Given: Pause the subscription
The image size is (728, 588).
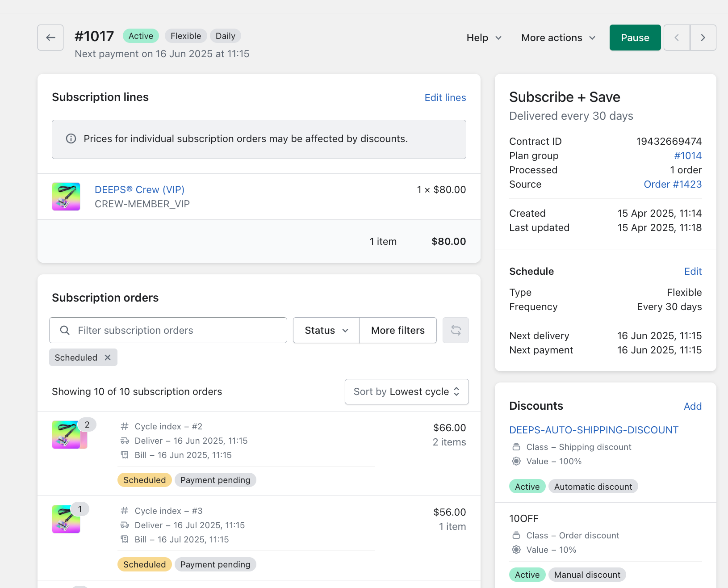Looking at the screenshot, I should [x=635, y=38].
